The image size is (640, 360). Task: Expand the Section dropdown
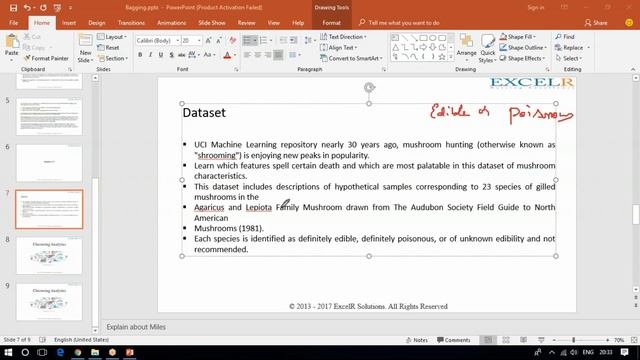pyautogui.click(x=113, y=58)
